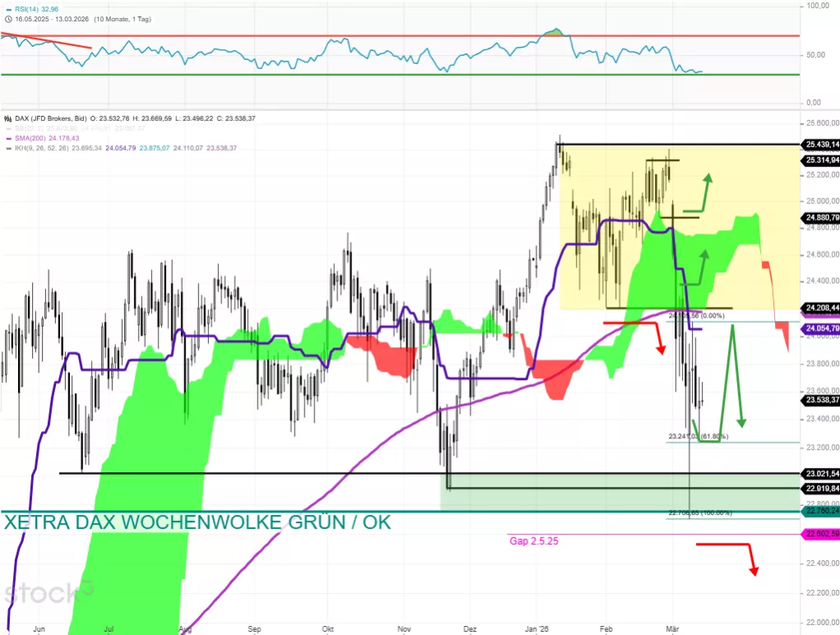This screenshot has width=840, height=635.
Task: Click the purple SMA(200) legend marker
Action: pyautogui.click(x=7, y=138)
